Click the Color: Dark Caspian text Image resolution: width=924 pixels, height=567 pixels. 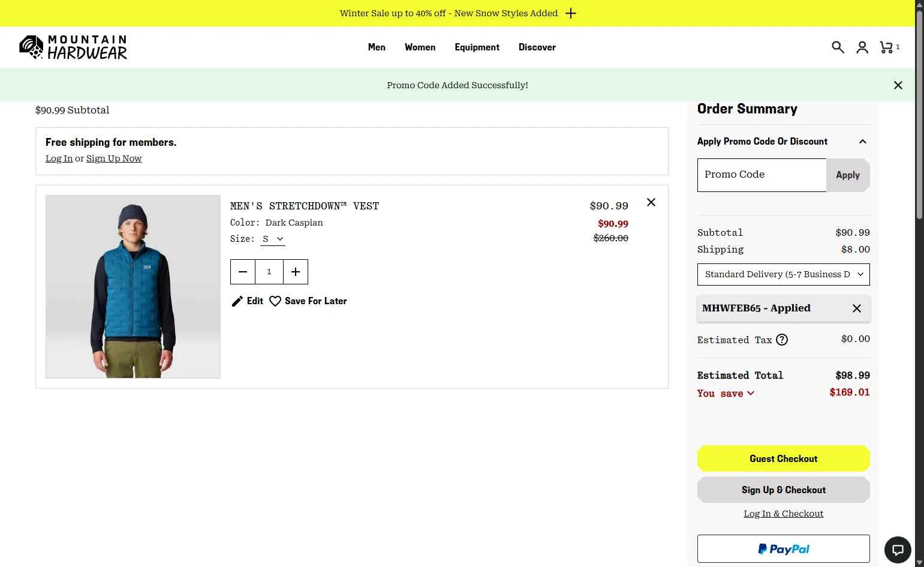pos(276,223)
